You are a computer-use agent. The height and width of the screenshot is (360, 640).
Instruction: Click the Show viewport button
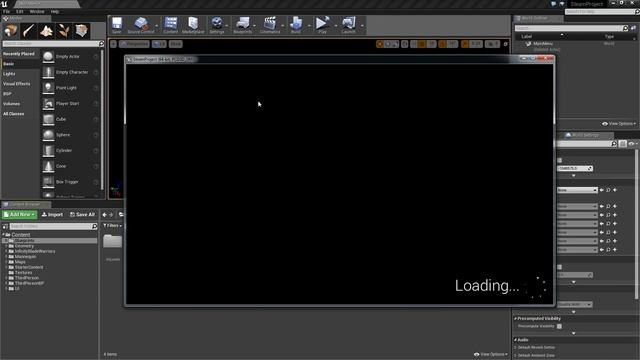click(x=176, y=44)
